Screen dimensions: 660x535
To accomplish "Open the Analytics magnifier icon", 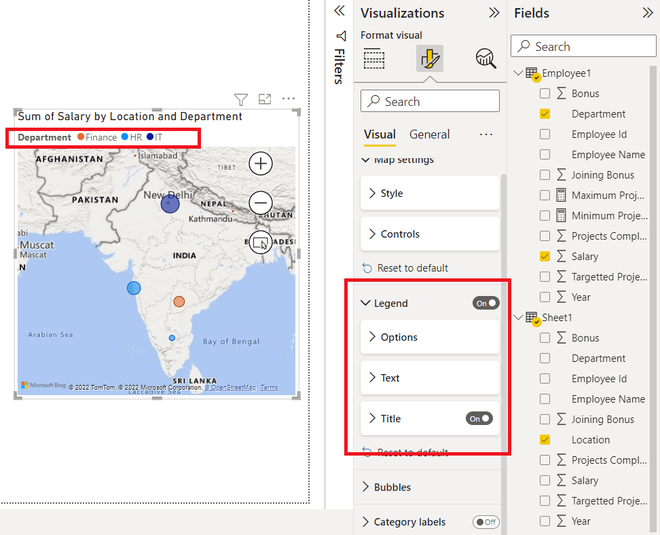I will 486,59.
